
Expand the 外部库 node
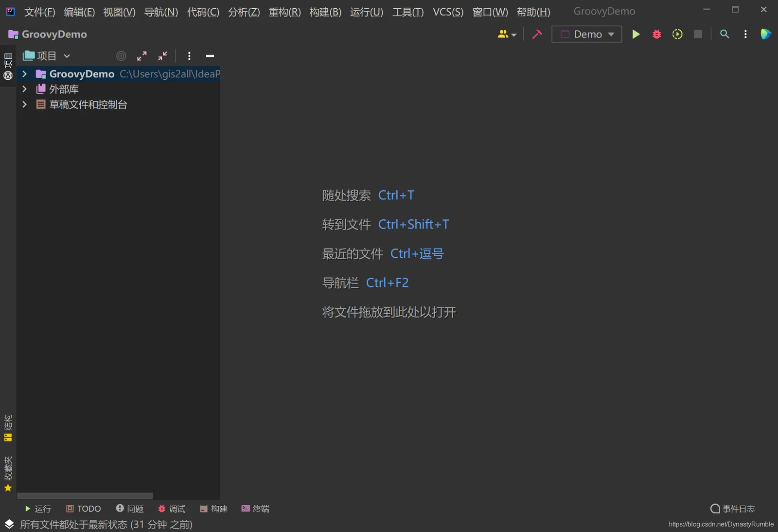tap(24, 89)
